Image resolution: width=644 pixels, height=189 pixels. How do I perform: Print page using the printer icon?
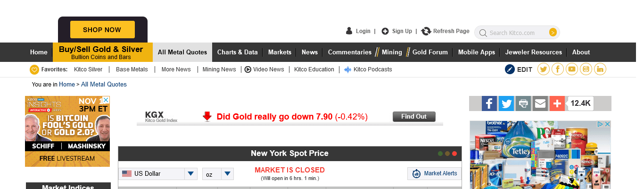pos(523,103)
